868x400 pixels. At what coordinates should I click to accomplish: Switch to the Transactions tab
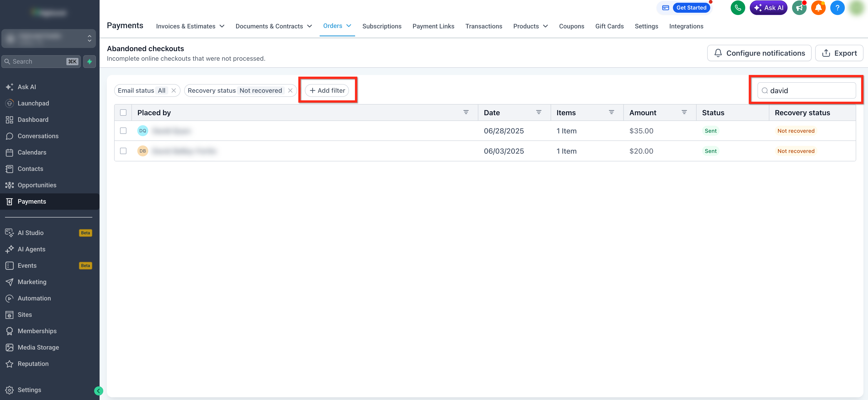click(x=484, y=26)
